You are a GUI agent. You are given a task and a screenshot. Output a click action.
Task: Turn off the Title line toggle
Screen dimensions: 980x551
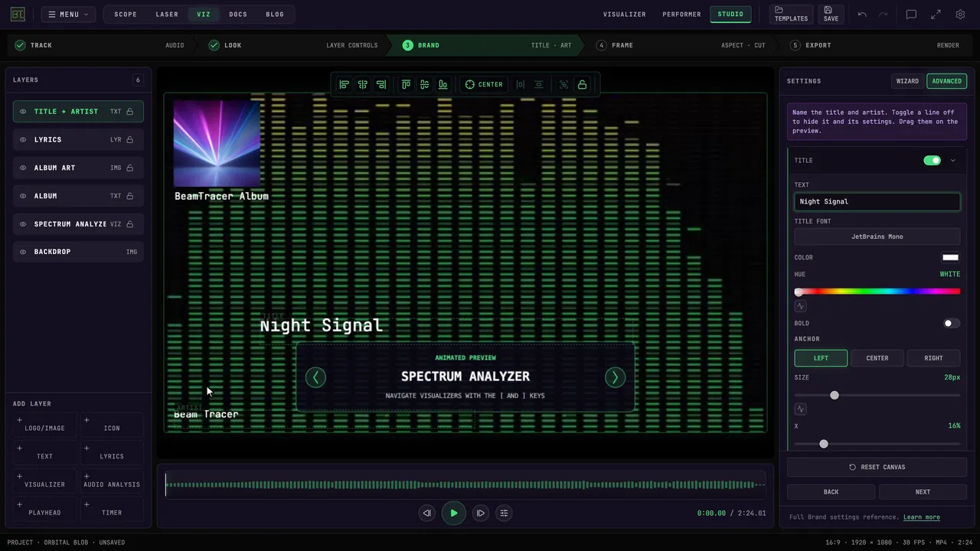(932, 161)
